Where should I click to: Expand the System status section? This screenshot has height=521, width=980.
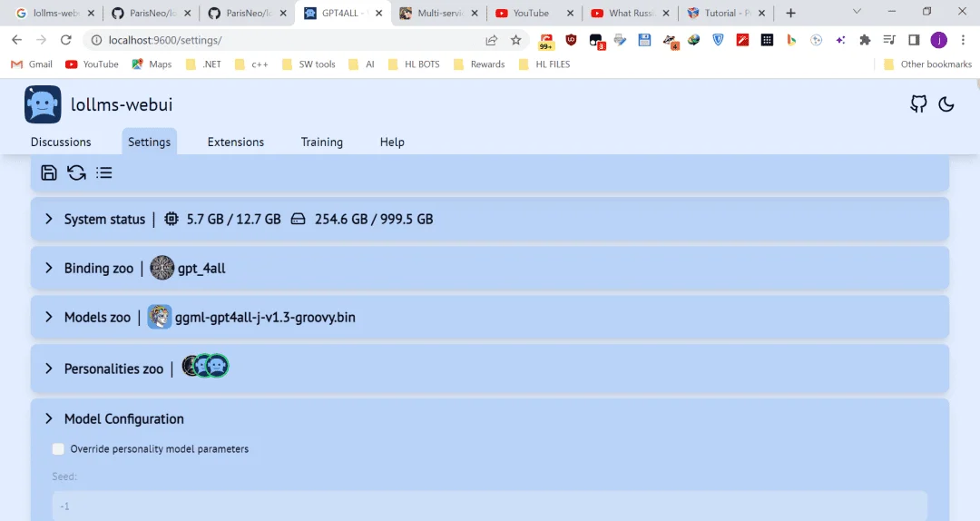click(x=49, y=219)
